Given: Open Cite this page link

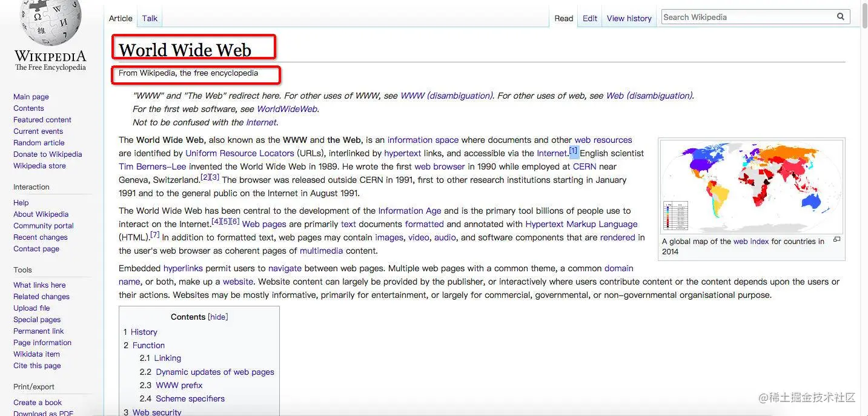Looking at the screenshot, I should click(37, 366).
